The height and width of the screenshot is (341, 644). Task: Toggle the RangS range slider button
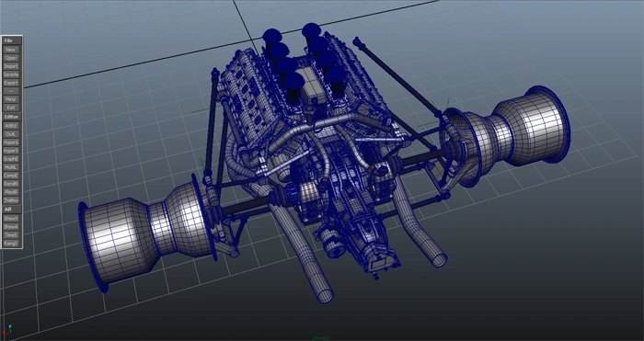[x=11, y=244]
